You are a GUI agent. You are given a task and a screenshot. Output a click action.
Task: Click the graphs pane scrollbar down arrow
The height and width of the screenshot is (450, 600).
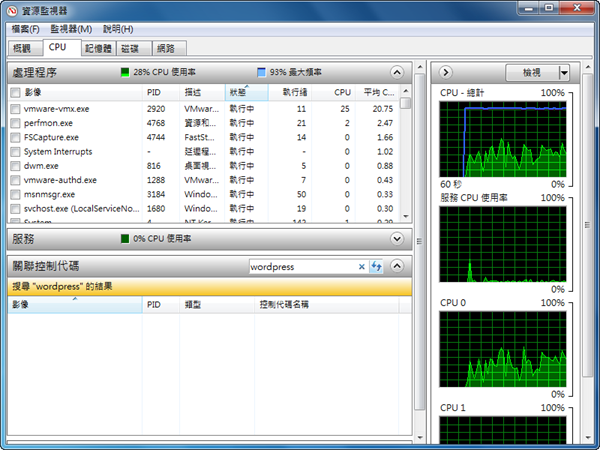(588, 438)
